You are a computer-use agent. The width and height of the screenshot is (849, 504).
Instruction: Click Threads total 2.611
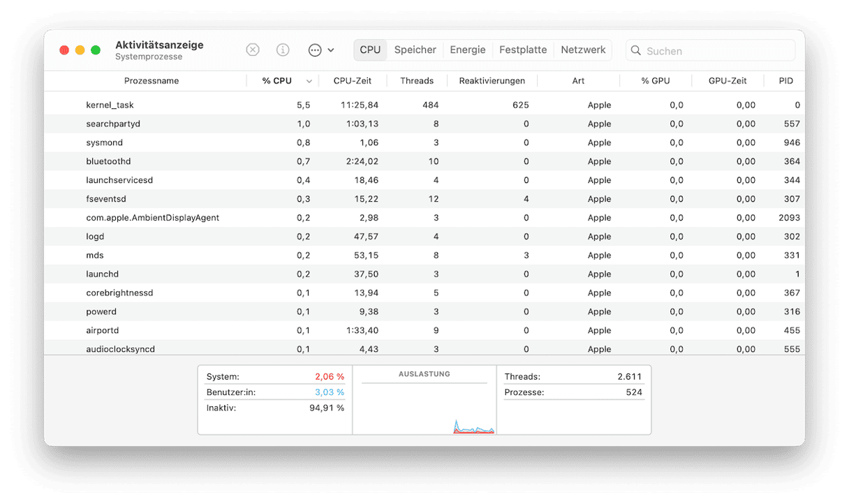coord(629,376)
